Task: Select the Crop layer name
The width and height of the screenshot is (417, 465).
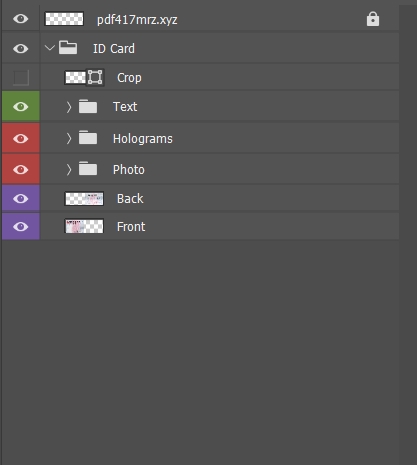Action: (129, 78)
